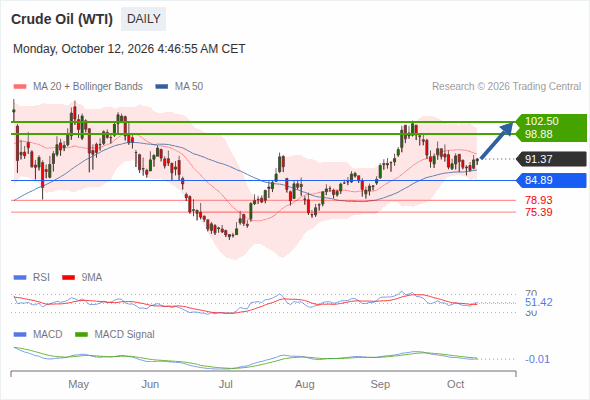The width and height of the screenshot is (590, 400).
Task: Click the MACD legend marker
Action: [x=20, y=335]
